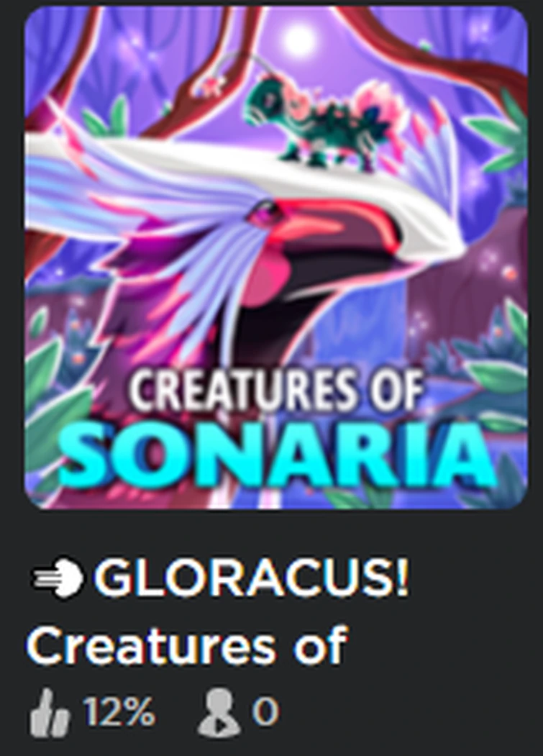Click the thumbs-up rating icon

(x=49, y=713)
